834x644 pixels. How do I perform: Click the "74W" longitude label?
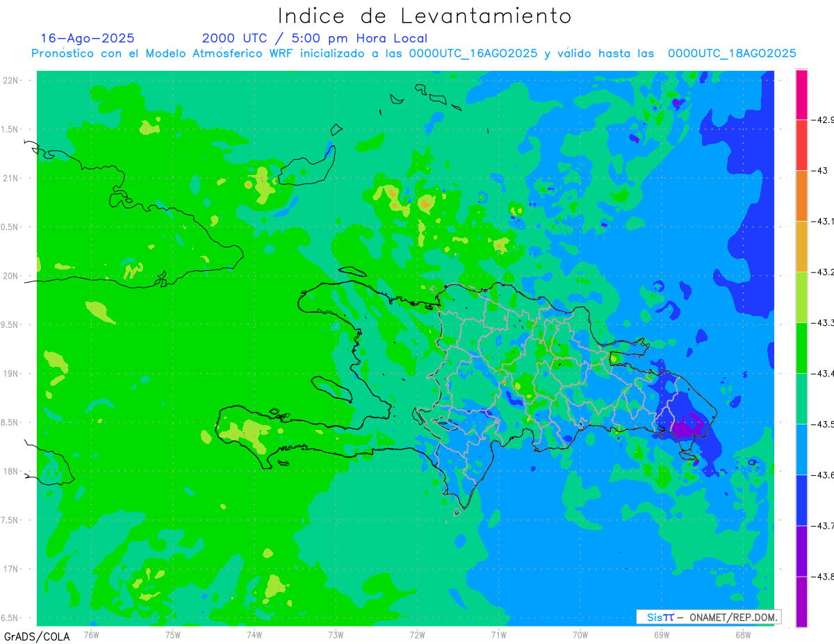(x=254, y=634)
